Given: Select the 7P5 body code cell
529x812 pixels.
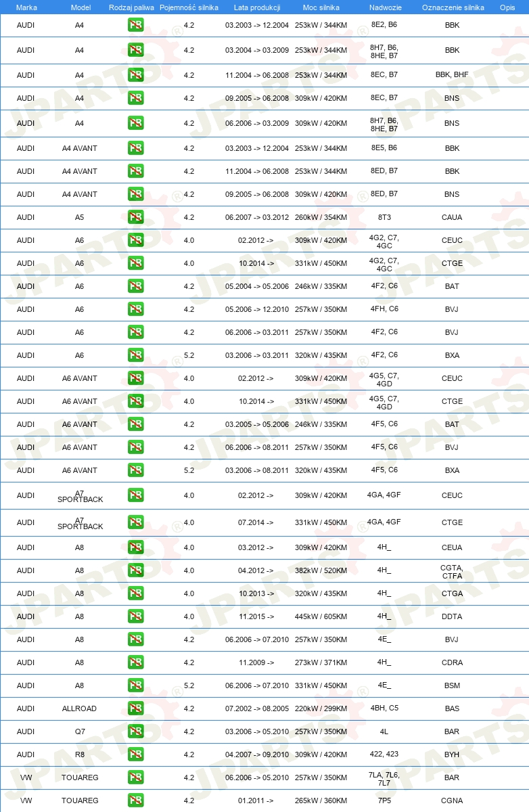Looking at the screenshot, I should (x=384, y=800).
